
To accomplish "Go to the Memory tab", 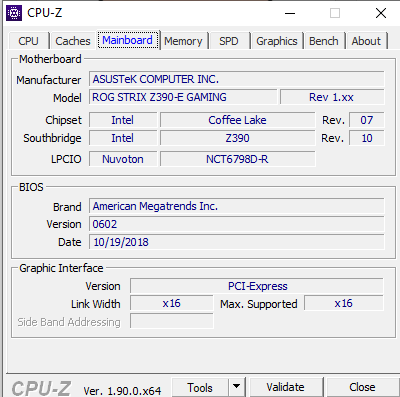I will click(x=183, y=41).
